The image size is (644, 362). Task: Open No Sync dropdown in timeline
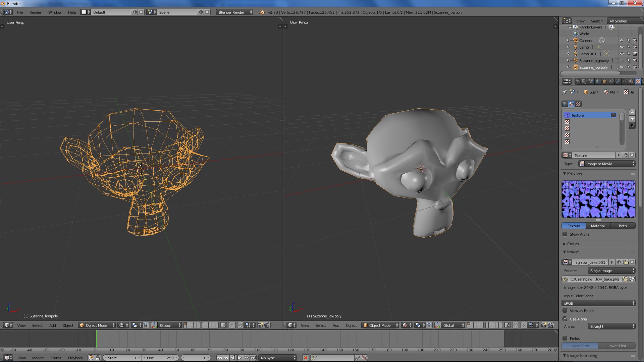pyautogui.click(x=278, y=358)
